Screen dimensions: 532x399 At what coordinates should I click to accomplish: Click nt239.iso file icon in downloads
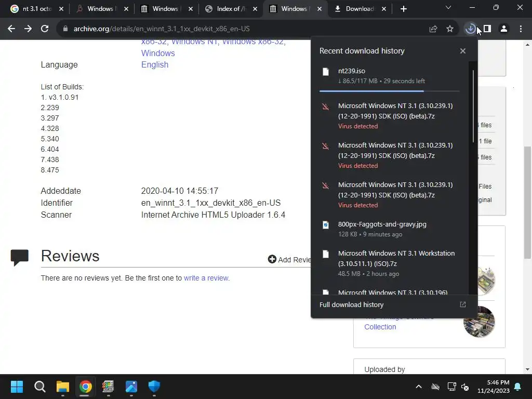coord(326,72)
